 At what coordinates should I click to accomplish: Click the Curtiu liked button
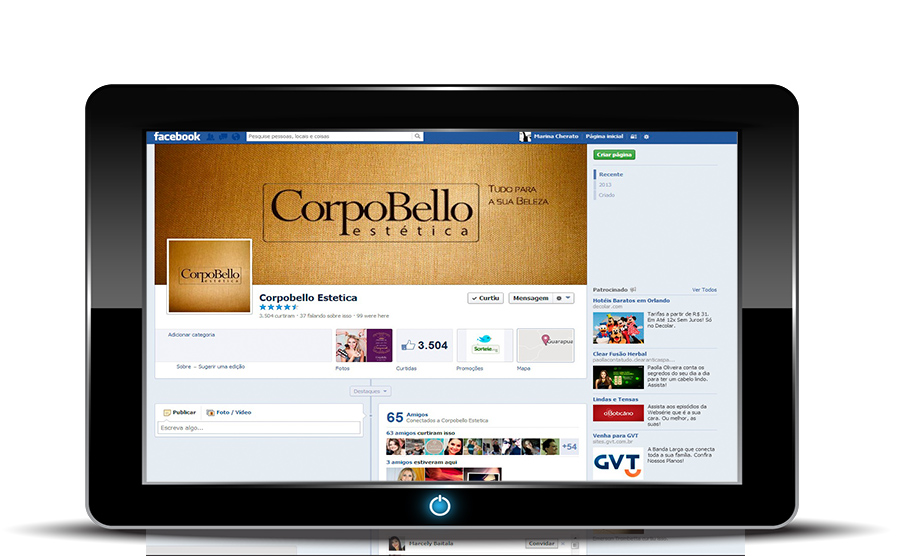click(486, 298)
